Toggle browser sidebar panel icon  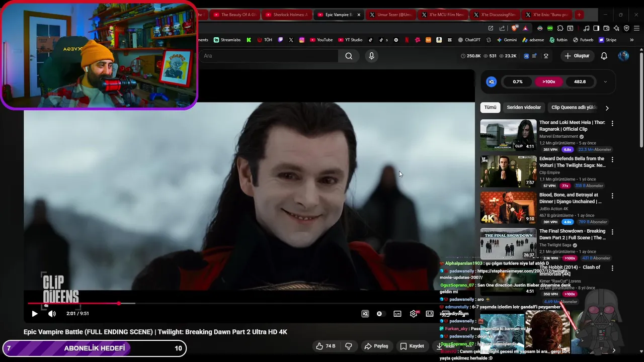click(596, 28)
